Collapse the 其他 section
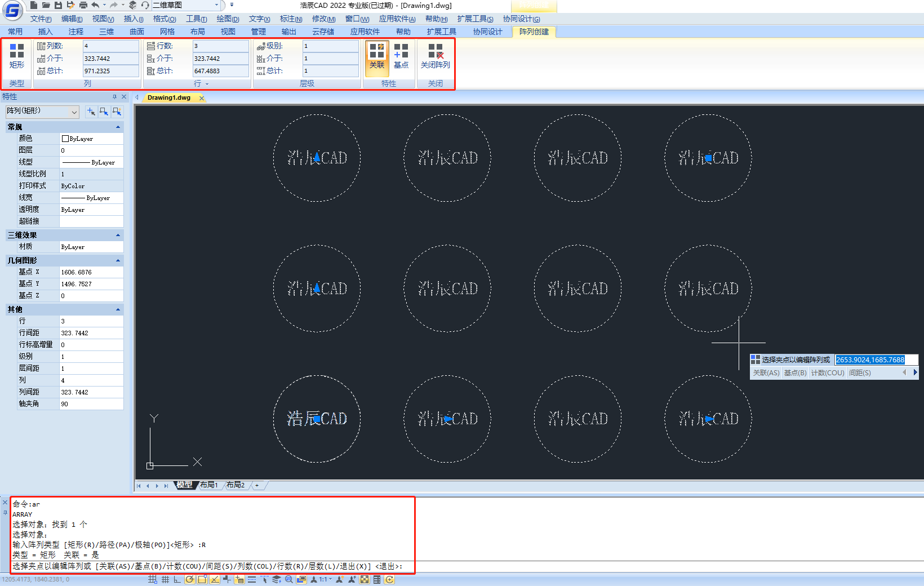The height and width of the screenshot is (586, 924). click(x=118, y=309)
